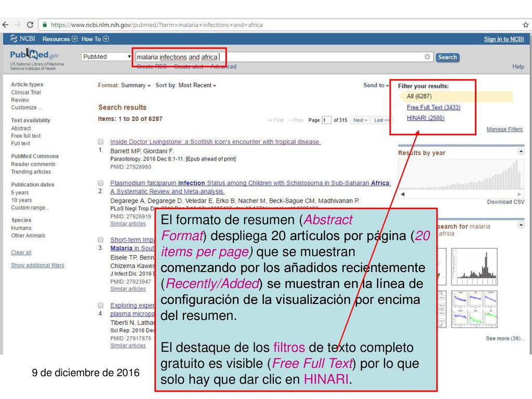Click Customize under Article types

(26, 108)
